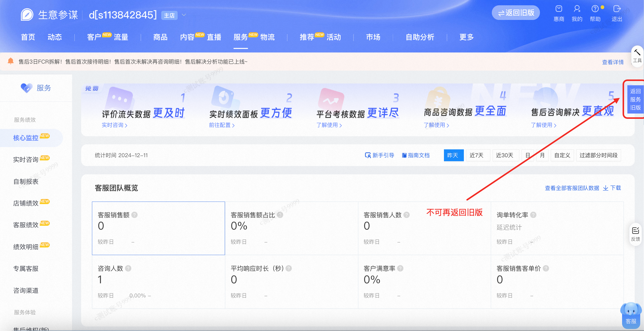Open 前往配置 link under 实时绩效面板
The height and width of the screenshot is (331, 644).
(222, 125)
